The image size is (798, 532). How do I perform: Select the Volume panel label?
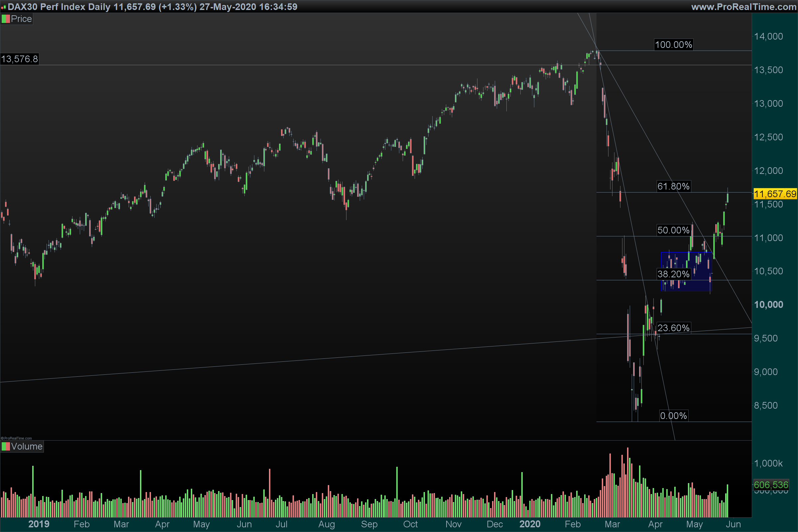tap(27, 447)
